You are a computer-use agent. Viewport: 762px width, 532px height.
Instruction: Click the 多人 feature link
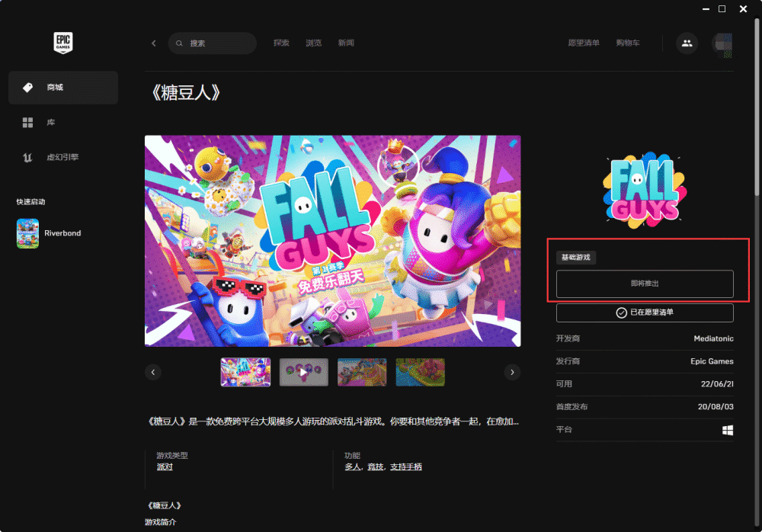pos(352,467)
